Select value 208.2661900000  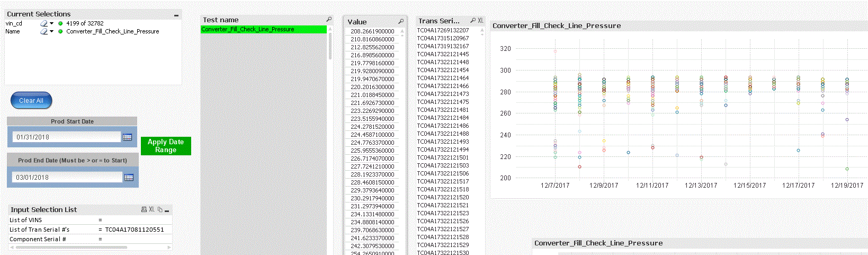click(x=372, y=31)
